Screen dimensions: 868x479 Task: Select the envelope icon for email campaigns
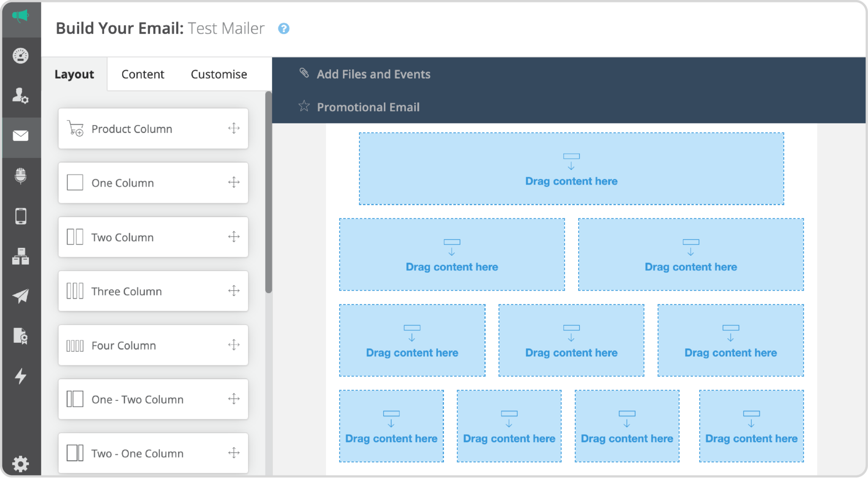tap(21, 136)
